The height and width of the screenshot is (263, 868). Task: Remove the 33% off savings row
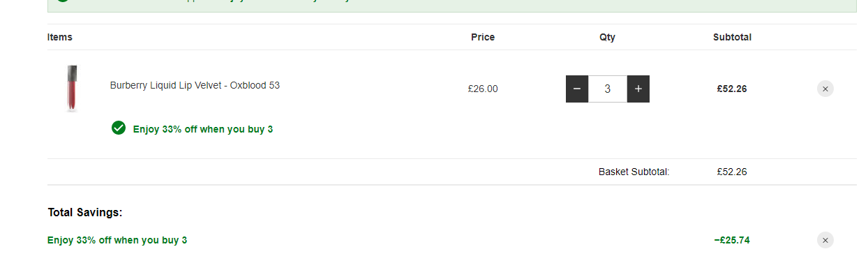coord(825,240)
